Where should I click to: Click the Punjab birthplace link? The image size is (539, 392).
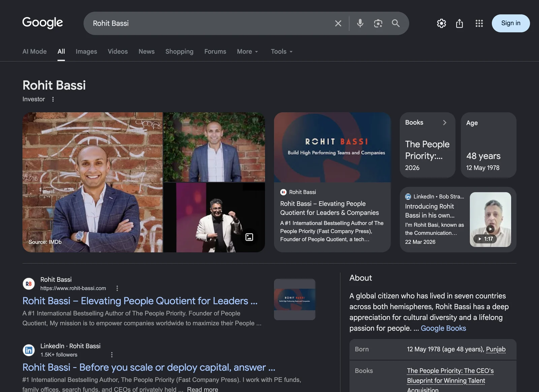pos(496,349)
